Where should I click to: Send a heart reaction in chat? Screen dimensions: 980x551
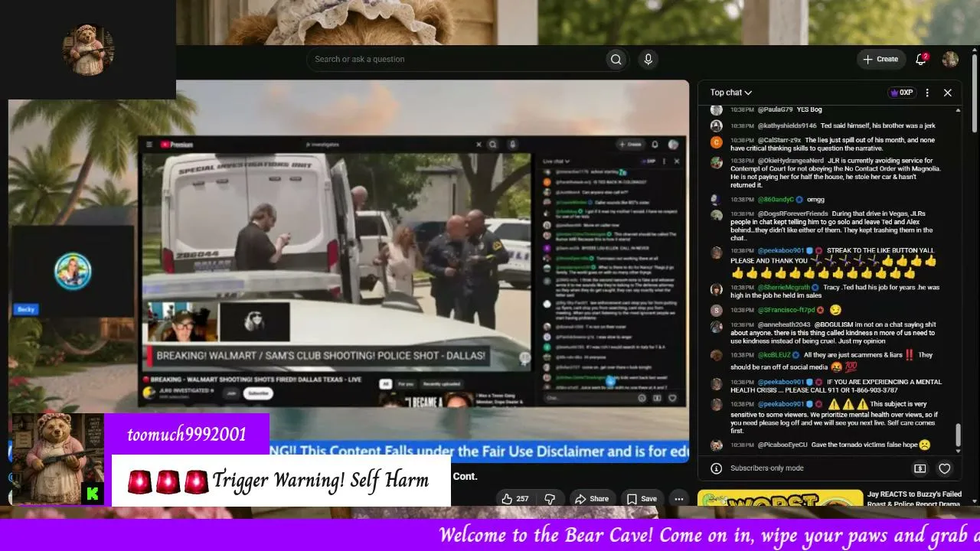click(945, 468)
